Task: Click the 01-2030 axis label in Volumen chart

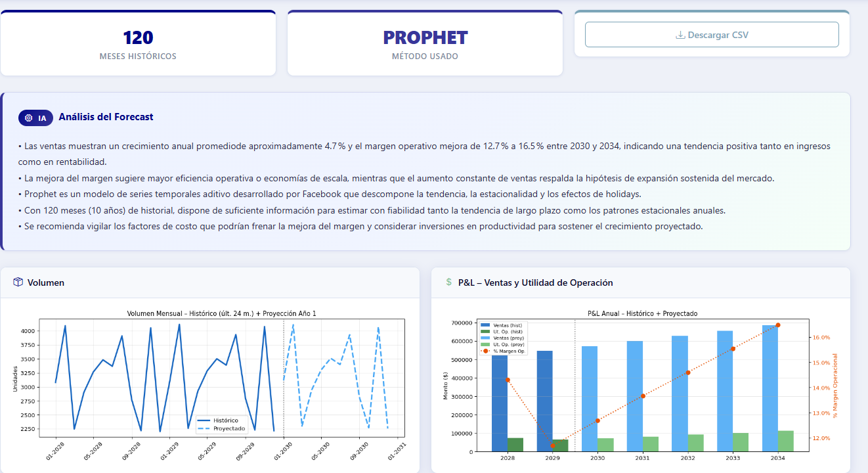Action: 282,451
